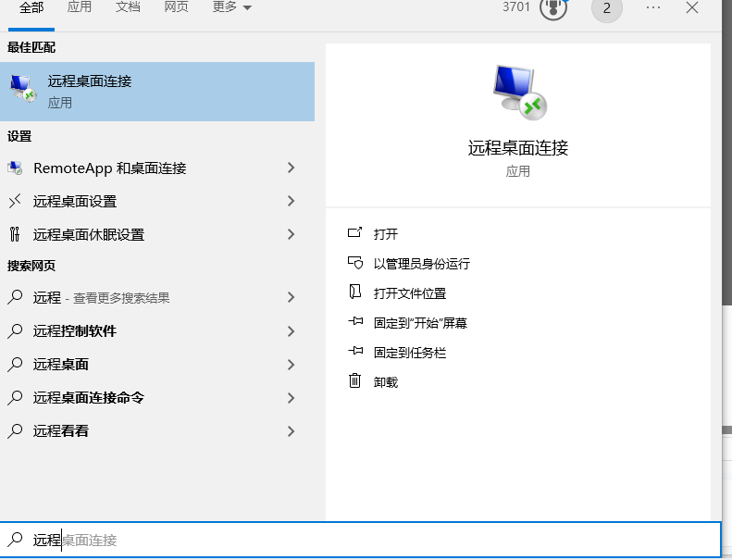732x560 pixels.
Task: Switch to the 网页 tab
Action: [x=177, y=7]
